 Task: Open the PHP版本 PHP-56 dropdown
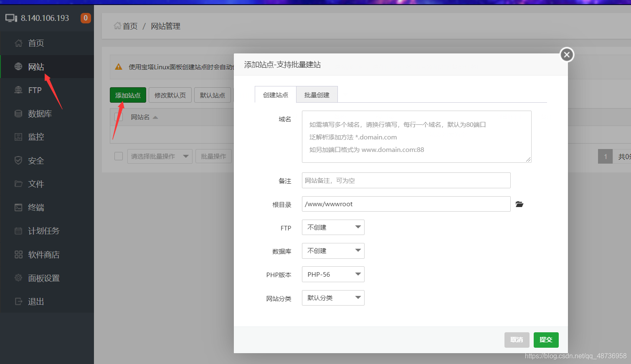[x=333, y=274]
